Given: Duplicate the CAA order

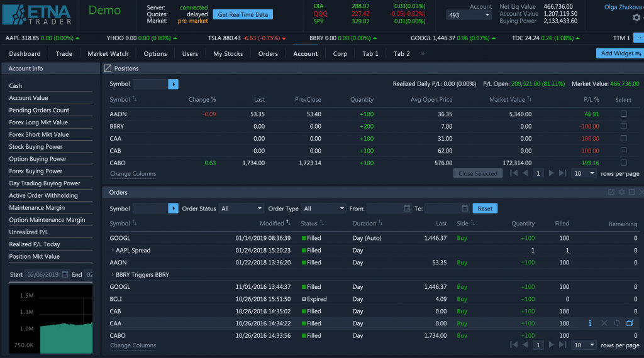Looking at the screenshot, I should (x=629, y=323).
